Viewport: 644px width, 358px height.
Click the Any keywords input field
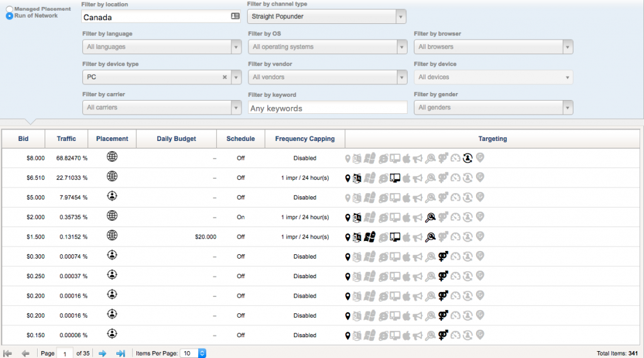click(327, 108)
